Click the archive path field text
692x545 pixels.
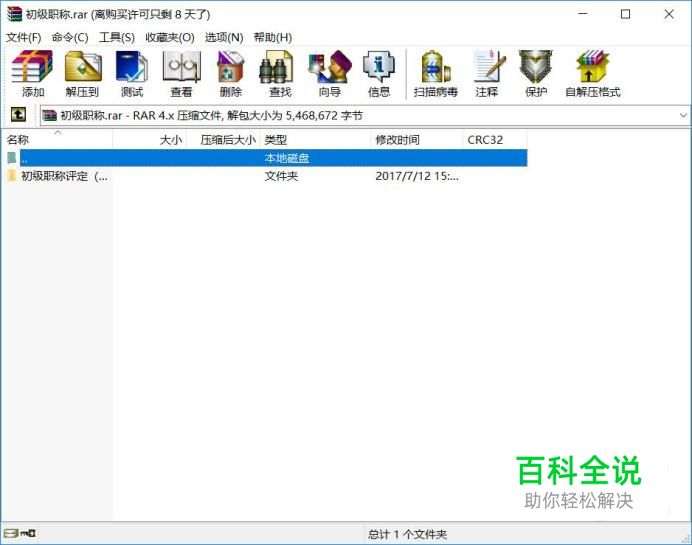pos(211,116)
